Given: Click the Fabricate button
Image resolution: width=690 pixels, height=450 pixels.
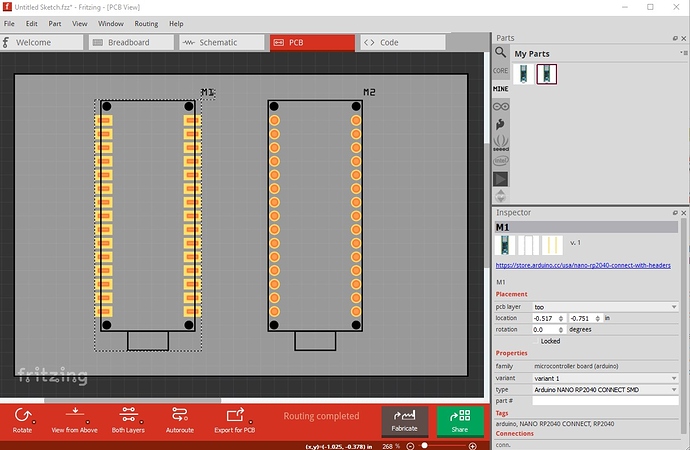Looking at the screenshot, I should (x=404, y=421).
